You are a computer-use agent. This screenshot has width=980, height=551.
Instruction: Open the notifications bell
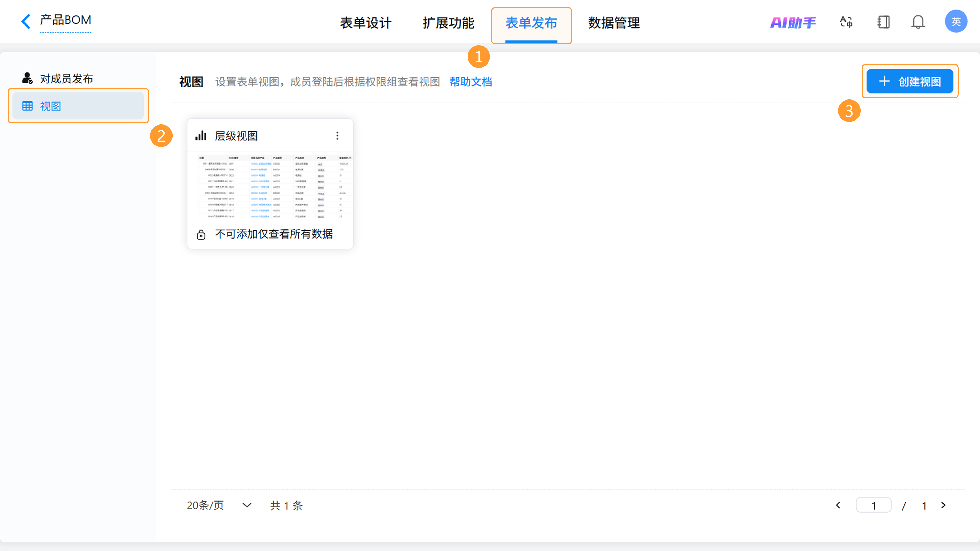pos(918,22)
